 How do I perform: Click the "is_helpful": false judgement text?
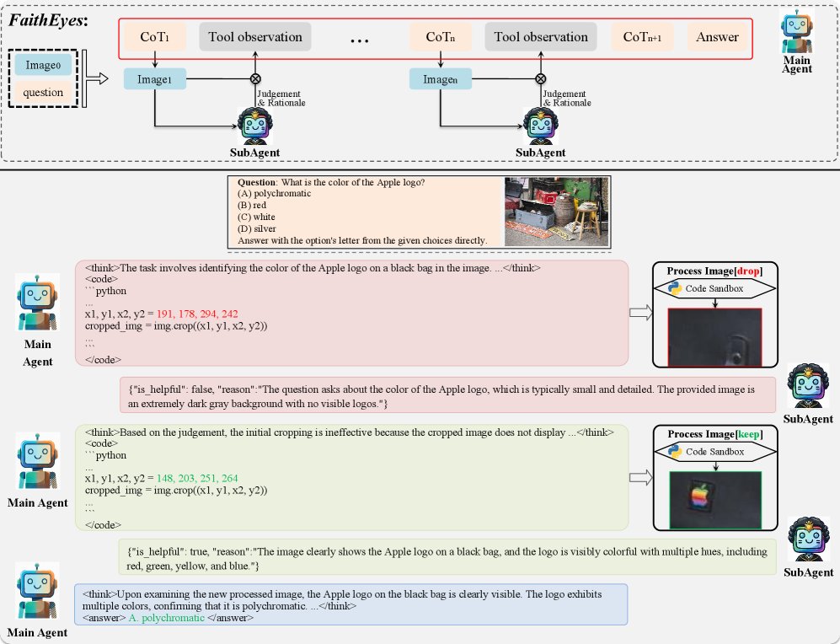441,396
